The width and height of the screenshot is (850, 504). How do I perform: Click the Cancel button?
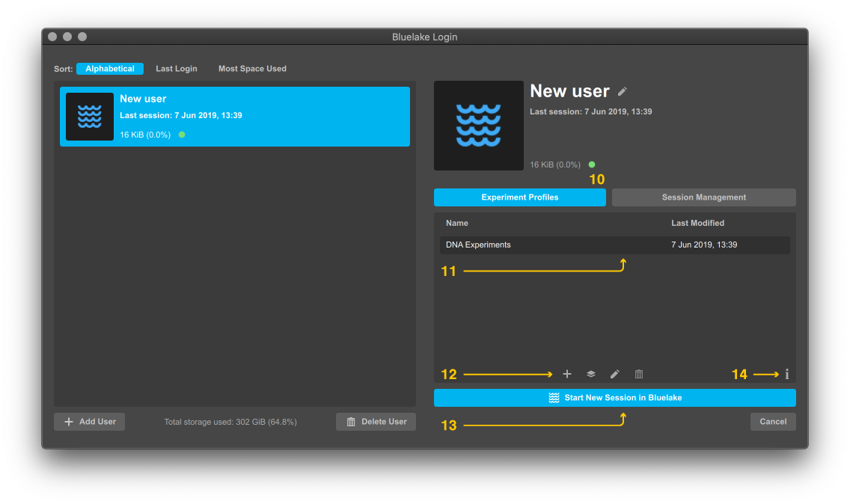pos(773,422)
